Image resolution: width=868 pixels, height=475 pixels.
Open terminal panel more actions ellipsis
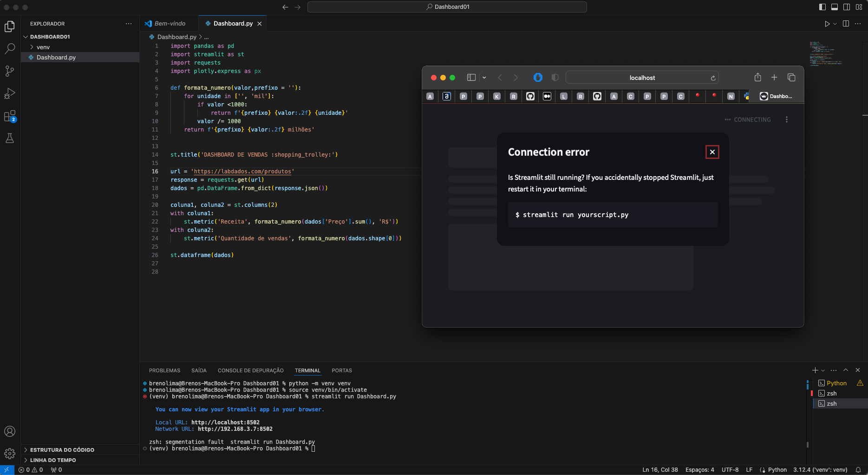[x=834, y=370]
